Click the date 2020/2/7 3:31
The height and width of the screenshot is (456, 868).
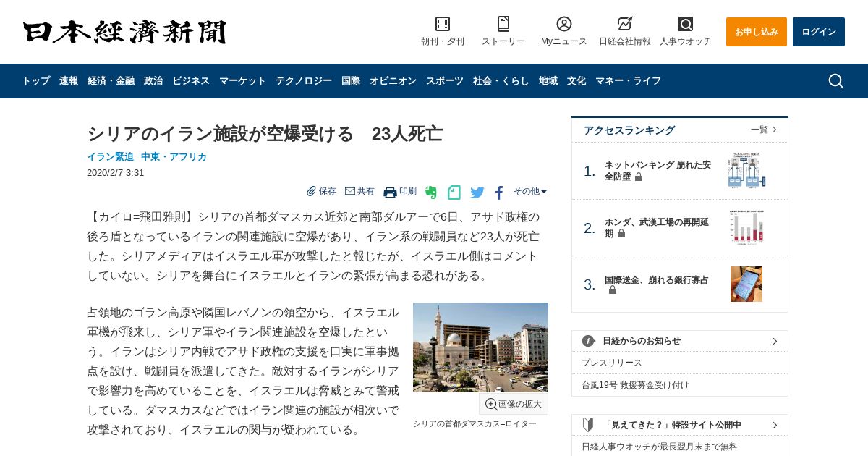116,173
